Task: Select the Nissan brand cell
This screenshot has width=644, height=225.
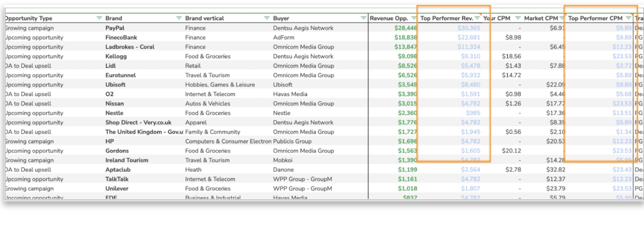Action: click(x=115, y=104)
